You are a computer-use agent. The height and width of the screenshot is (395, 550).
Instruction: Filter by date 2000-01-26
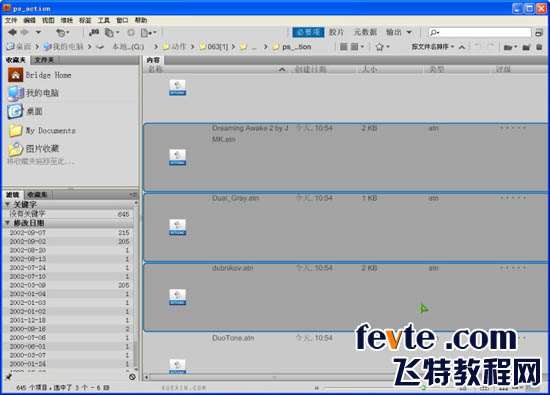[69, 364]
